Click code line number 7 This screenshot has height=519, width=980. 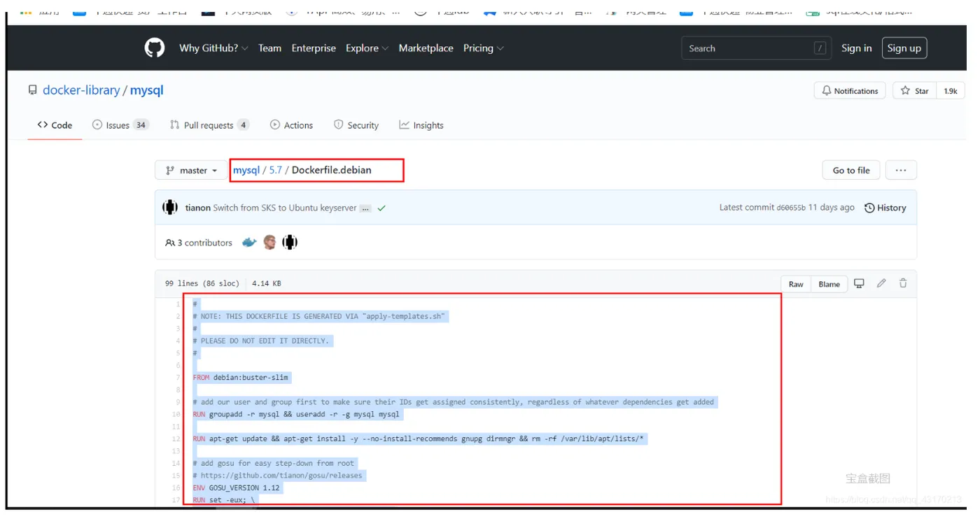[x=178, y=378]
